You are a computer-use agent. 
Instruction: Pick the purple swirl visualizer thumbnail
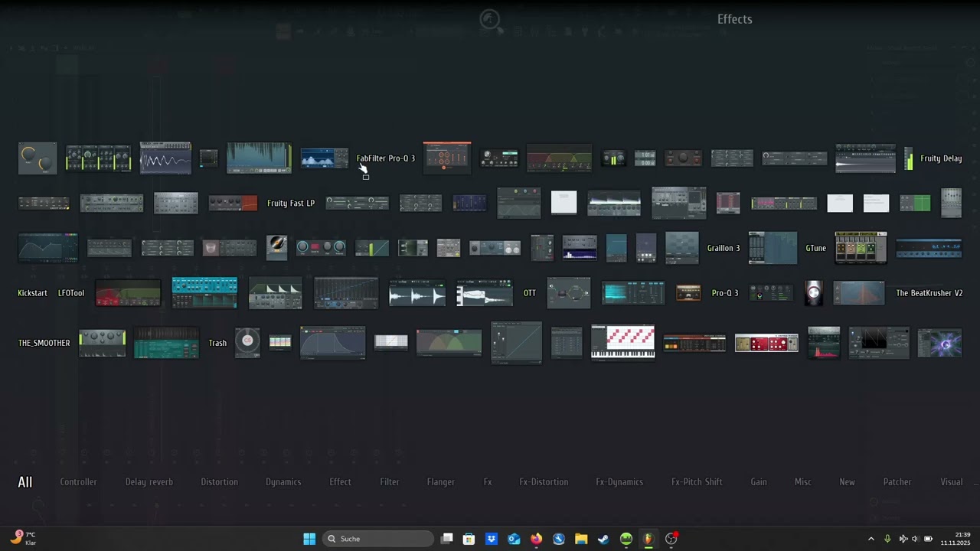coord(940,343)
